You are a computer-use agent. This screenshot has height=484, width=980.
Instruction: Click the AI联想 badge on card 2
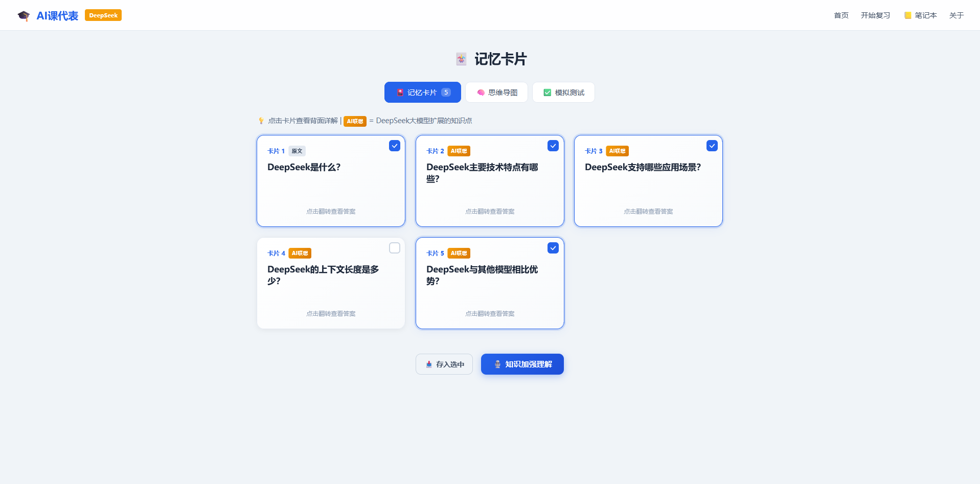pyautogui.click(x=459, y=151)
